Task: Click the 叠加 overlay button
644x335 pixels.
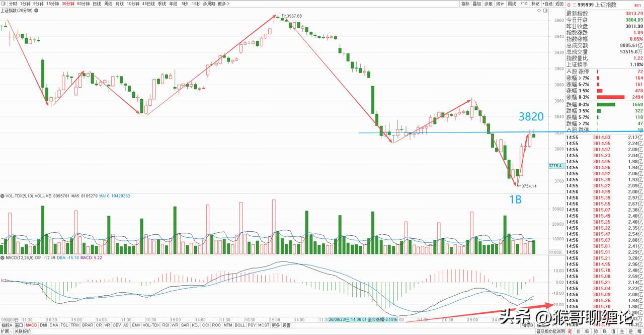Action: 477,4
